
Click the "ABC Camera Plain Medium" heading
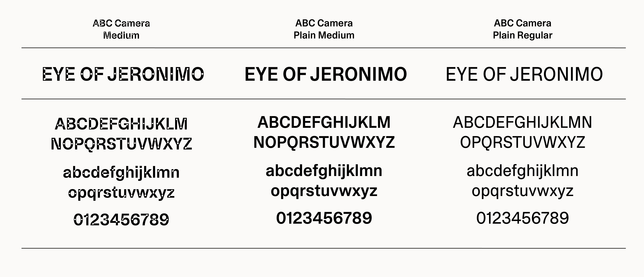click(324, 29)
